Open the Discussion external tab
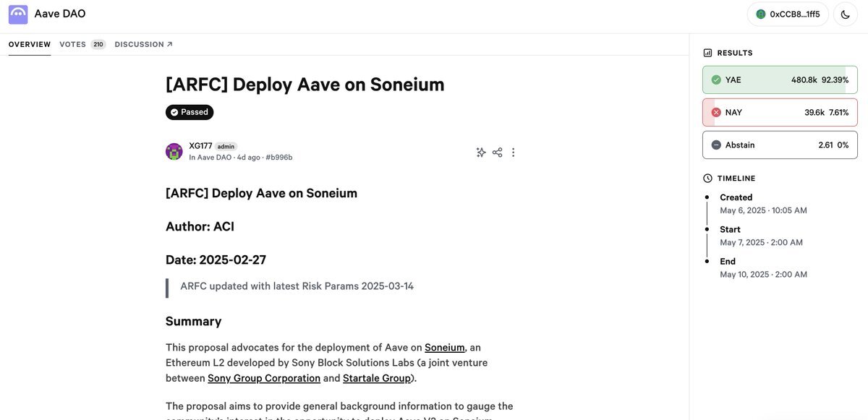Image resolution: width=868 pixels, height=420 pixels. [144, 44]
